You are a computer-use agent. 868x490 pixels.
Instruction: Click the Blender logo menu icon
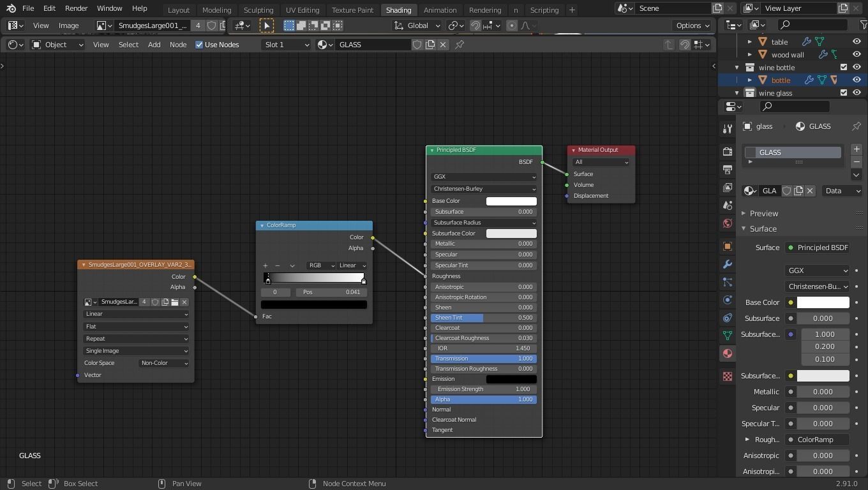[10, 9]
